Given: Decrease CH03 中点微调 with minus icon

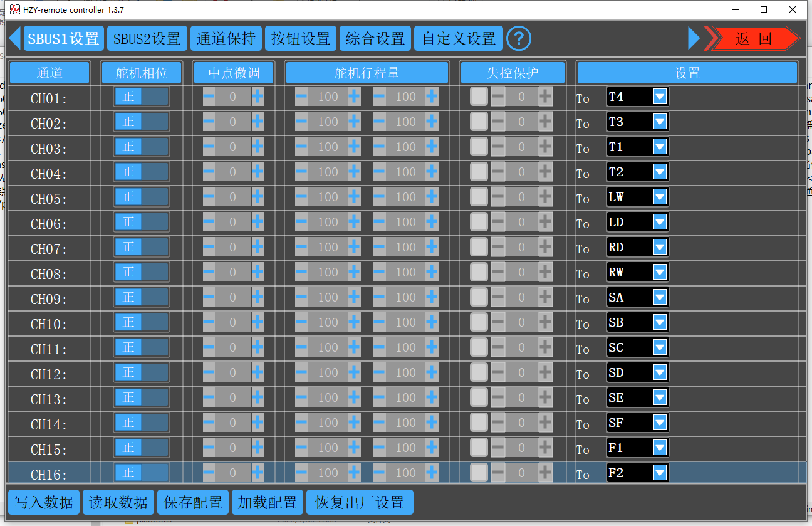Looking at the screenshot, I should click(209, 147).
